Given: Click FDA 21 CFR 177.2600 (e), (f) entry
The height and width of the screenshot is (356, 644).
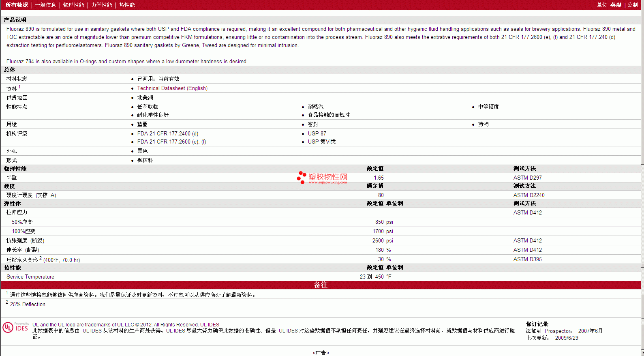Looking at the screenshot, I should click(x=171, y=142).
